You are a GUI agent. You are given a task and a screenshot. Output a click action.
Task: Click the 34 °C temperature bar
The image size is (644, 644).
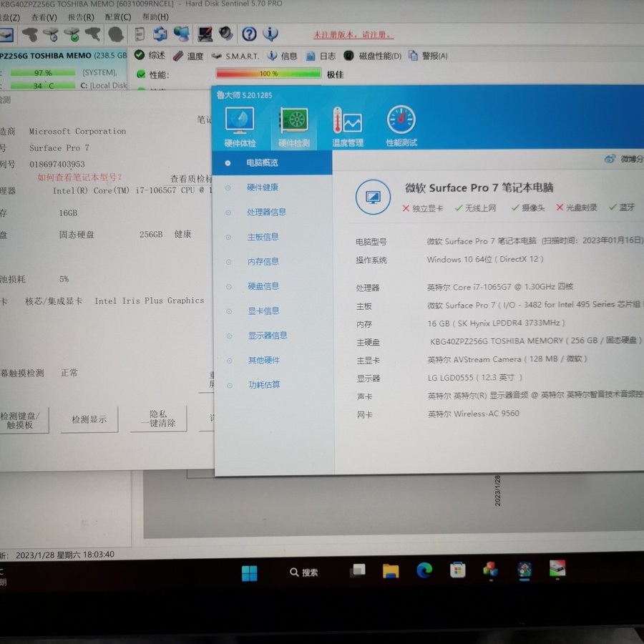tap(43, 85)
